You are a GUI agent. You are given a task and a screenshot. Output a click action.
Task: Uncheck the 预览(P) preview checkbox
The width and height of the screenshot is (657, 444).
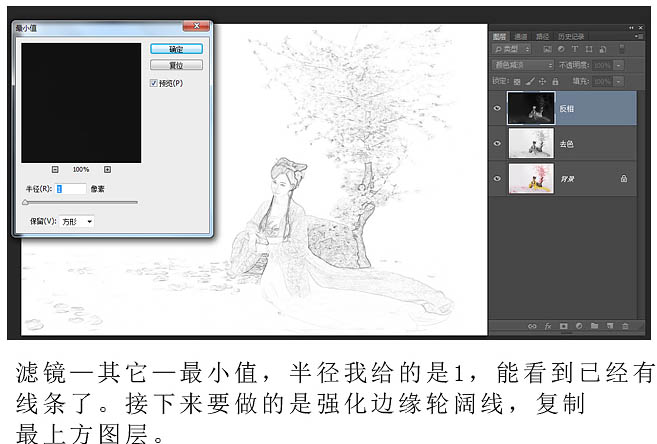[153, 83]
